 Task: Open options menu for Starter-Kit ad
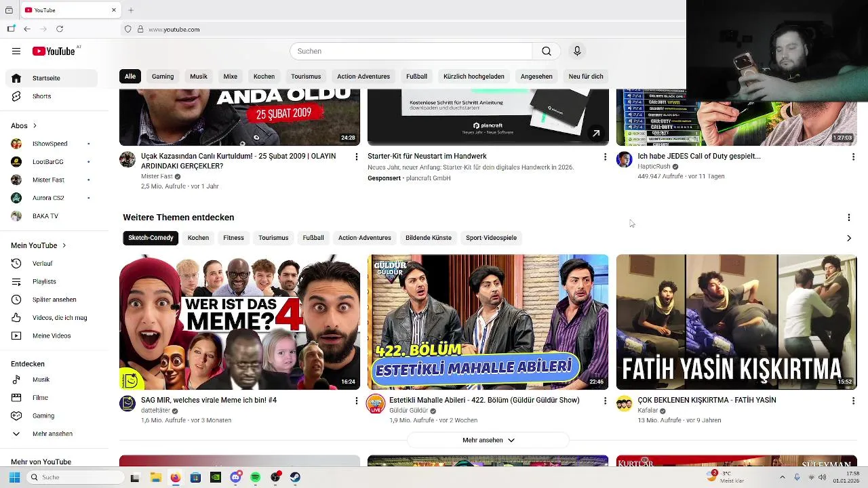click(605, 157)
